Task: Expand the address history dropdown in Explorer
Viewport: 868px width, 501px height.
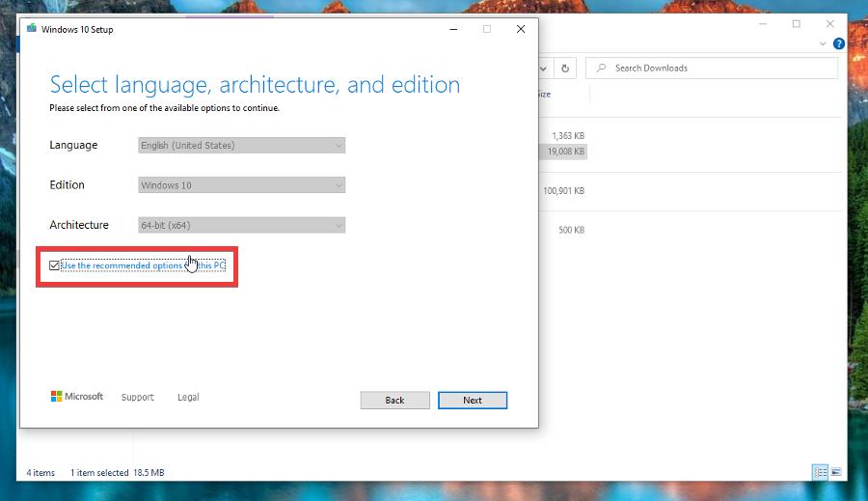Action: point(543,69)
